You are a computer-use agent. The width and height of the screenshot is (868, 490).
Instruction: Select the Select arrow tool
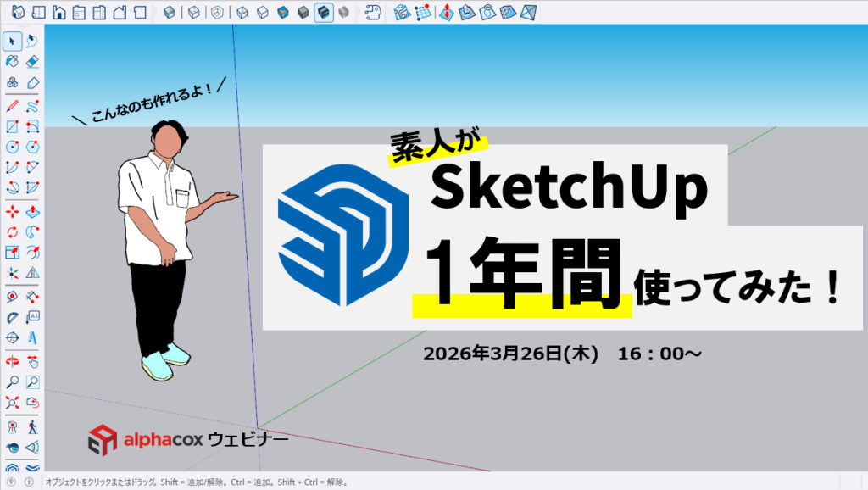coord(12,40)
